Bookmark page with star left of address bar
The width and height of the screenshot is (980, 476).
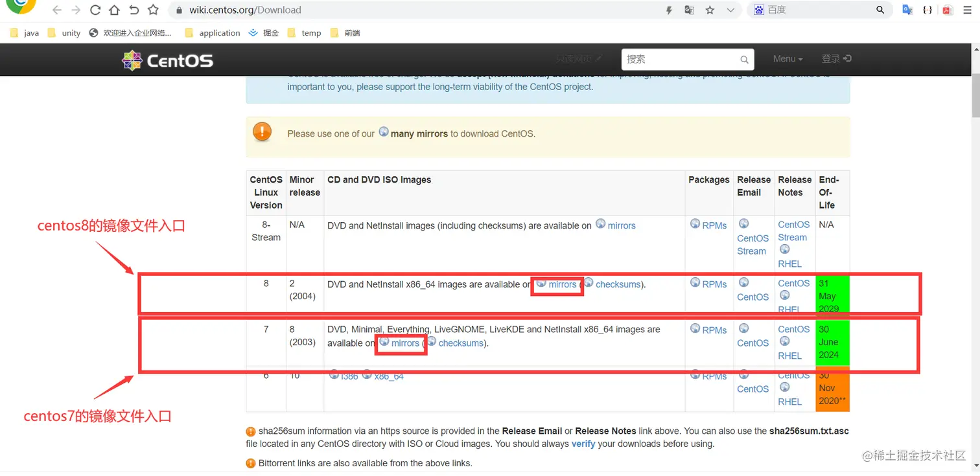tap(153, 10)
